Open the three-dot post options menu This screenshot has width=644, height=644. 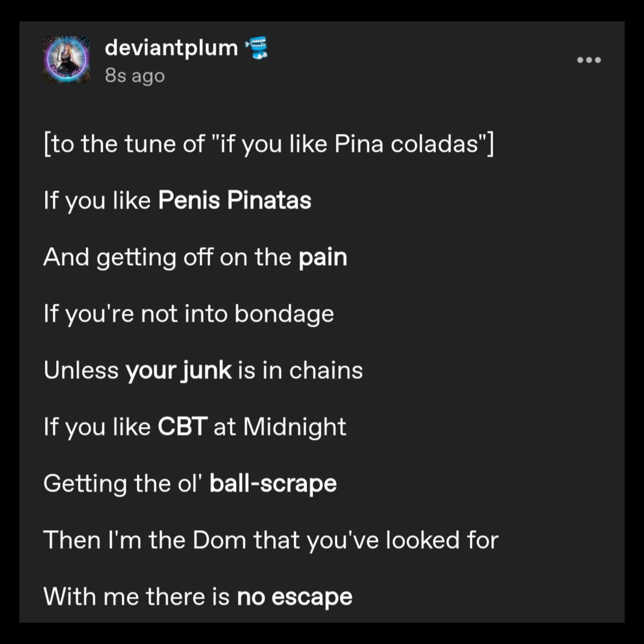point(589,60)
